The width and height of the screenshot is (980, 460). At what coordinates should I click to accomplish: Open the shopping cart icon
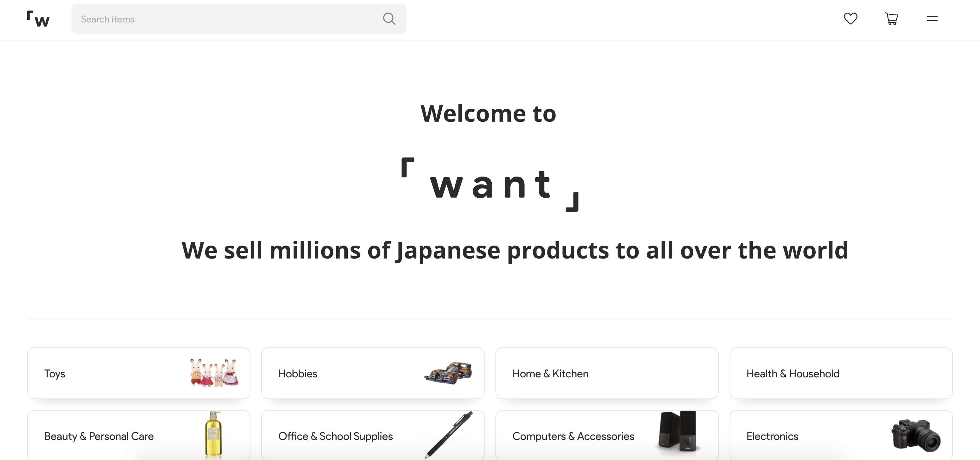[892, 18]
